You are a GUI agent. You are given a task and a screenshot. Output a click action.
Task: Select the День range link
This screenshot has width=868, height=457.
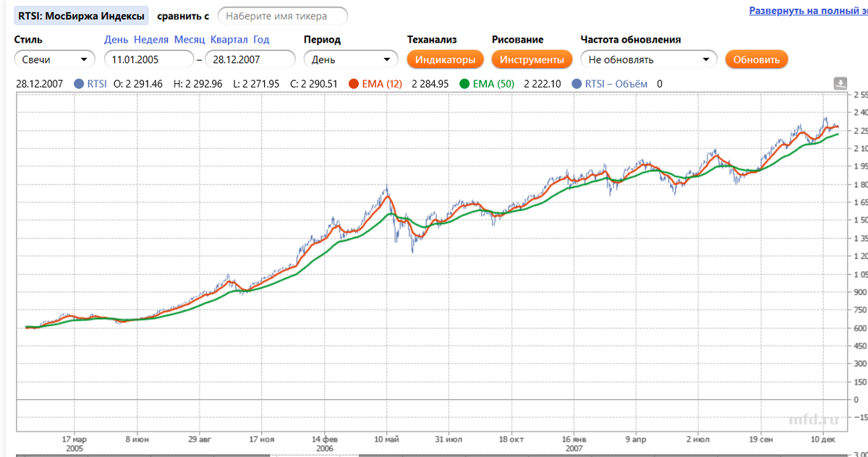pyautogui.click(x=116, y=40)
